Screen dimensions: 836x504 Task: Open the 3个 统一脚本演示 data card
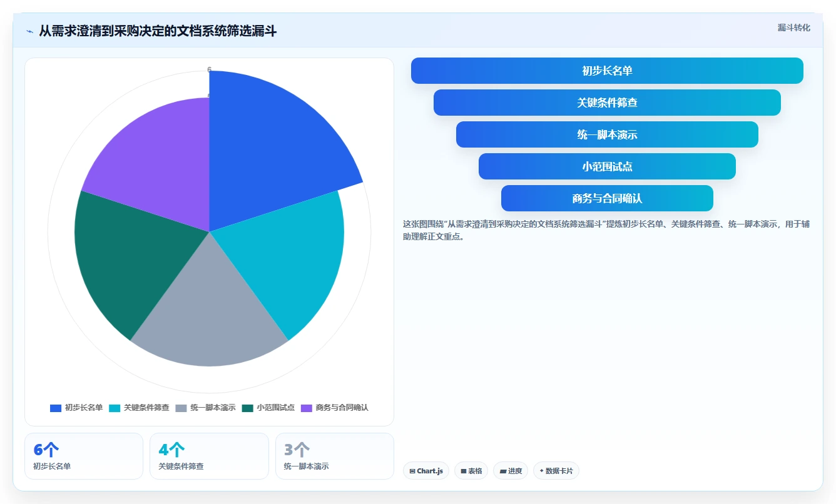pos(335,456)
